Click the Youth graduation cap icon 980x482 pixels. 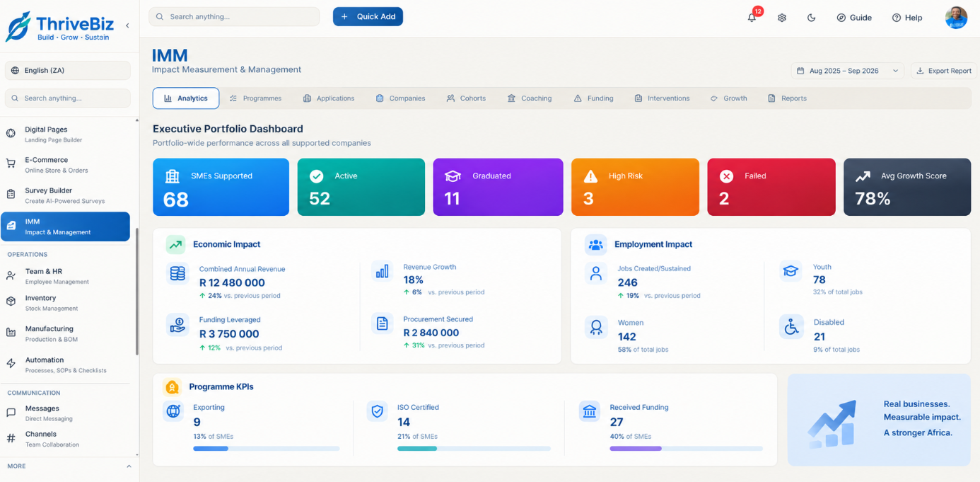[791, 271]
